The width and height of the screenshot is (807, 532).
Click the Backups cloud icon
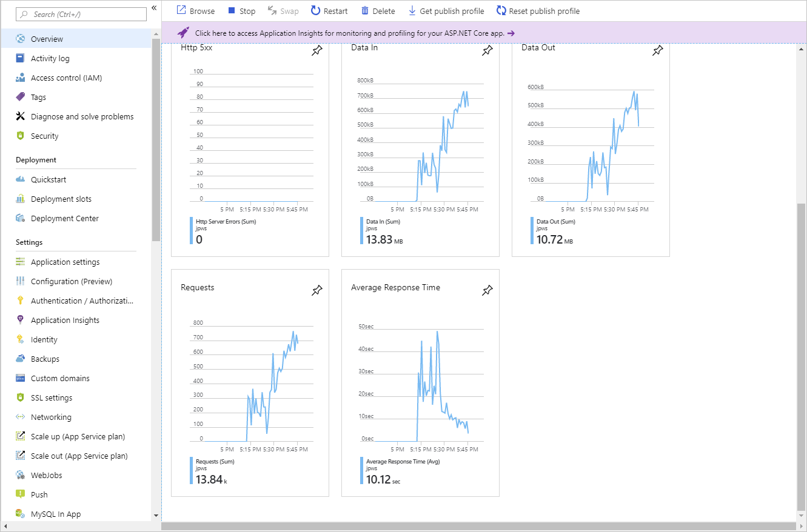pos(21,359)
